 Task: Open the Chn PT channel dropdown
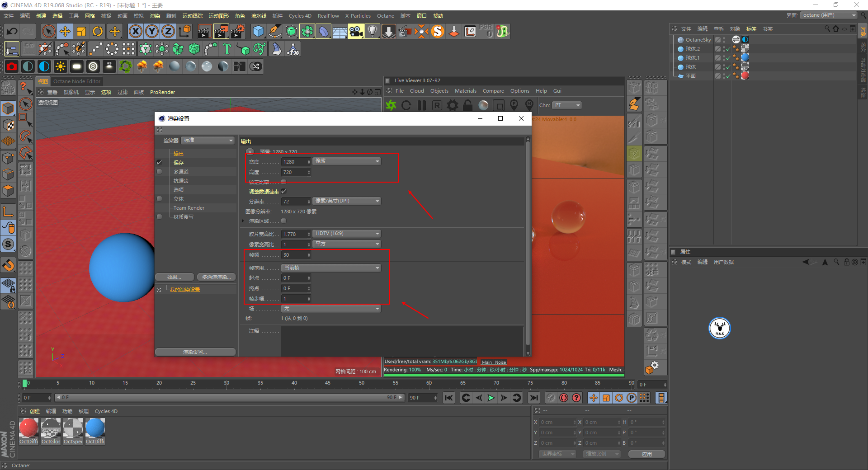(567, 105)
